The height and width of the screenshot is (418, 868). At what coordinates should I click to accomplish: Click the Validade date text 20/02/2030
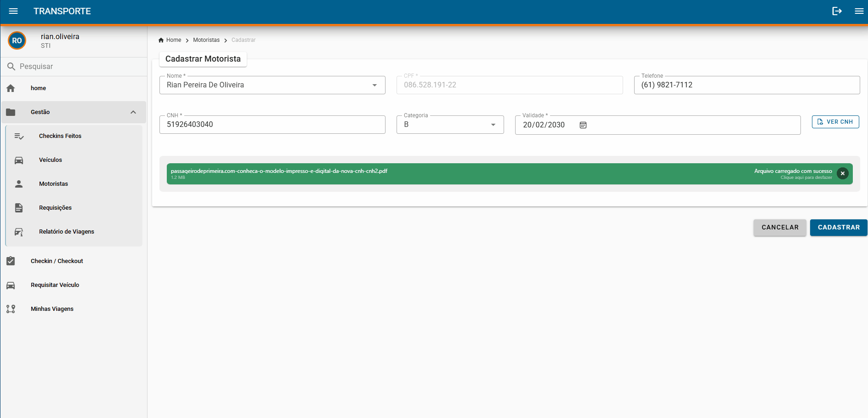(x=544, y=125)
